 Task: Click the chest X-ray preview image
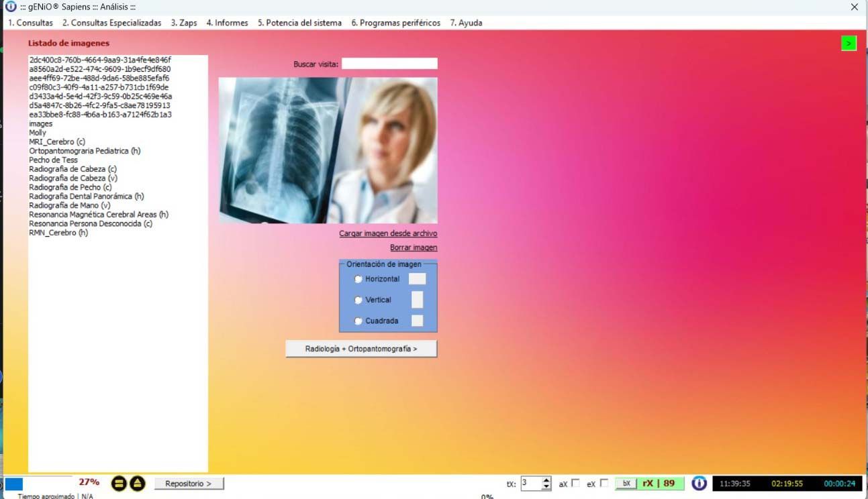point(328,150)
